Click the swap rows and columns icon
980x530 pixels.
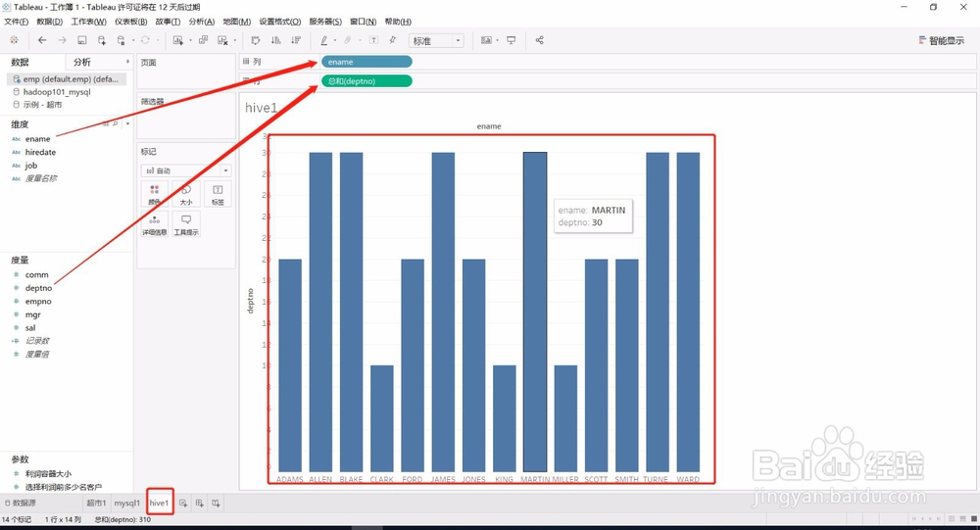pyautogui.click(x=256, y=40)
